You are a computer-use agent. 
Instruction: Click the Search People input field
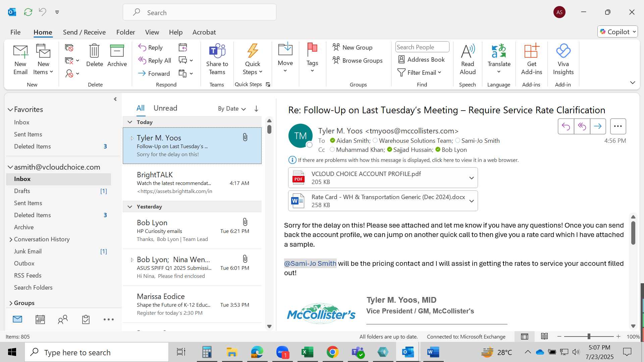click(422, 47)
